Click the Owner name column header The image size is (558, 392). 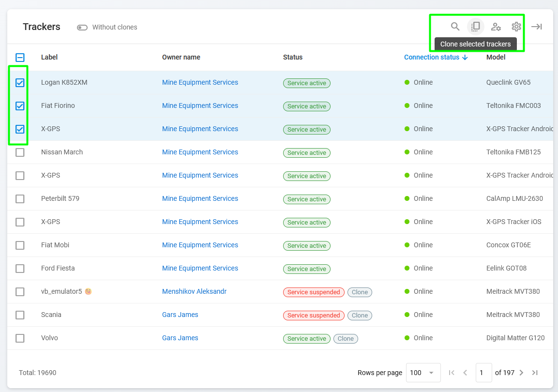181,57
